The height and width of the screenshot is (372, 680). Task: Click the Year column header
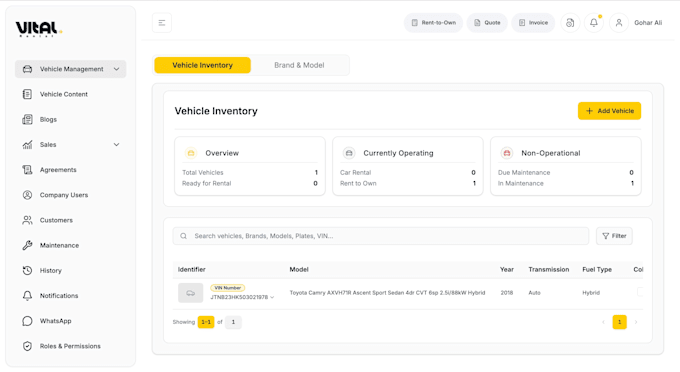coord(507,269)
